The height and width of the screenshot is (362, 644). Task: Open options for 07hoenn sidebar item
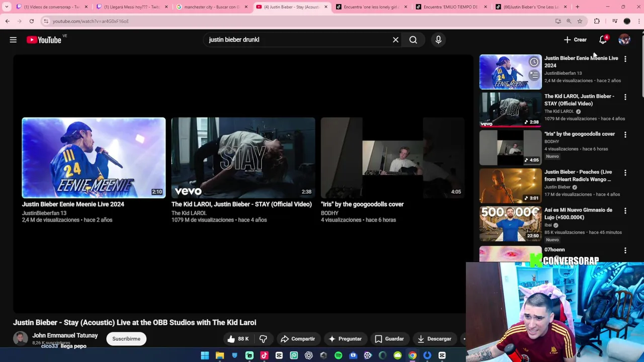625,250
